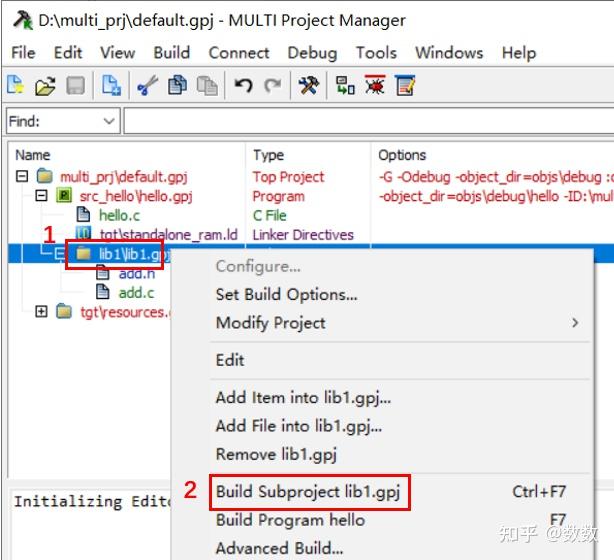Click the Connect to target icon
This screenshot has height=560, width=614.
coord(345,85)
